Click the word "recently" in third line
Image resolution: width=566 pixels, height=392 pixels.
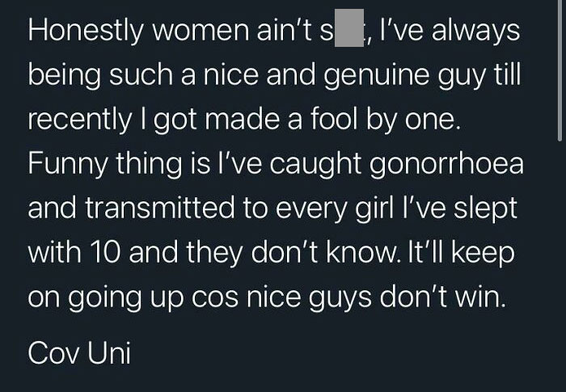(80, 120)
